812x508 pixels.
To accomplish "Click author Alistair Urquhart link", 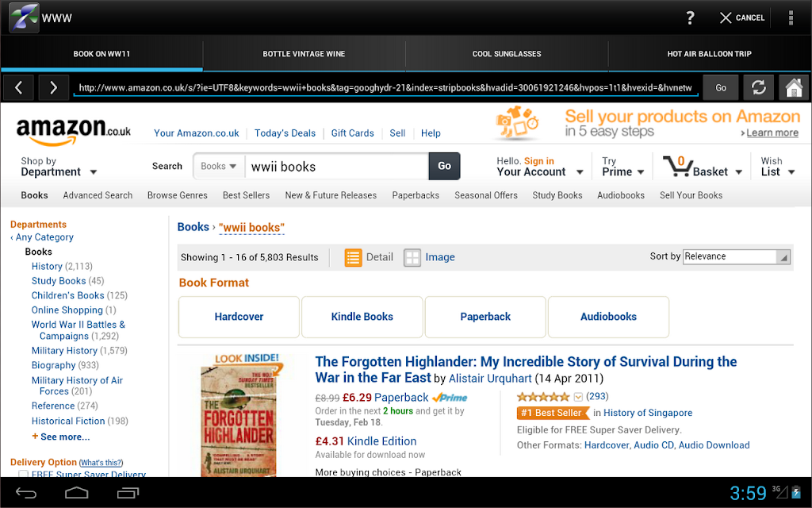I will [490, 379].
